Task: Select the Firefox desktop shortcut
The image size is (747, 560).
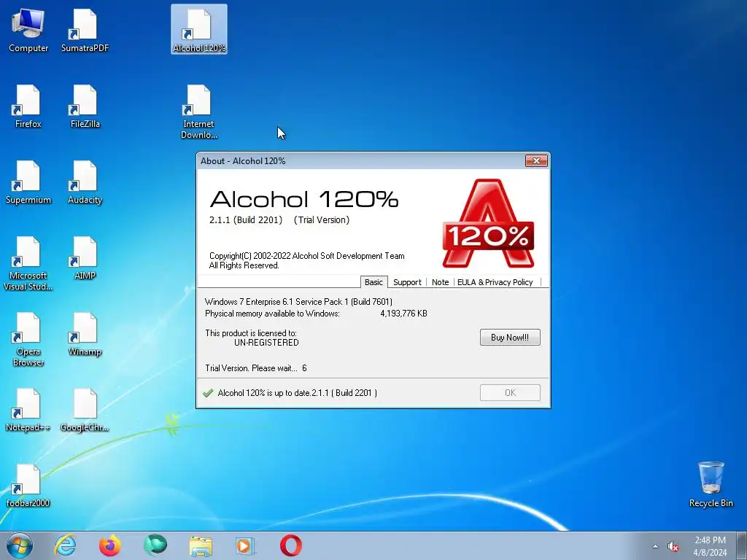Action: pos(28,106)
